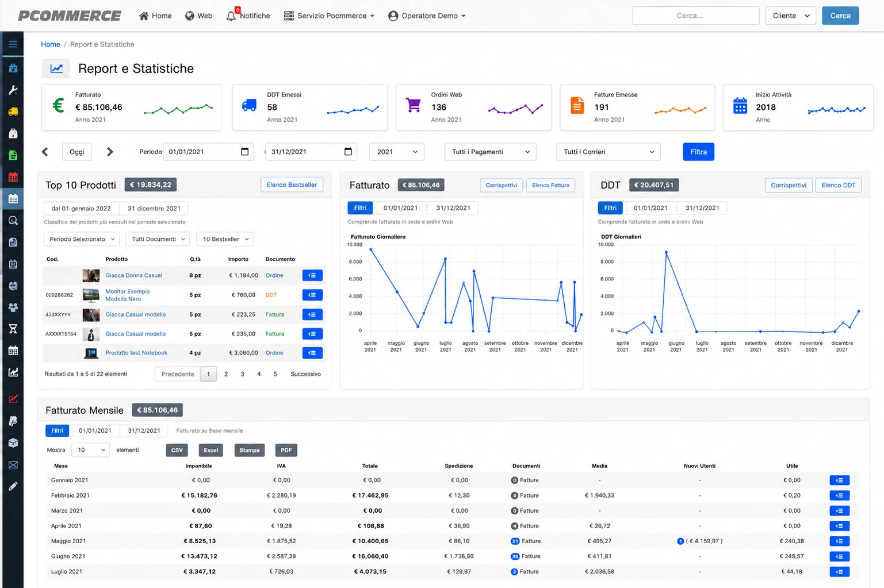Open detail button for Febbraio 2021 row
Screen dimensions: 884x588
point(840,495)
